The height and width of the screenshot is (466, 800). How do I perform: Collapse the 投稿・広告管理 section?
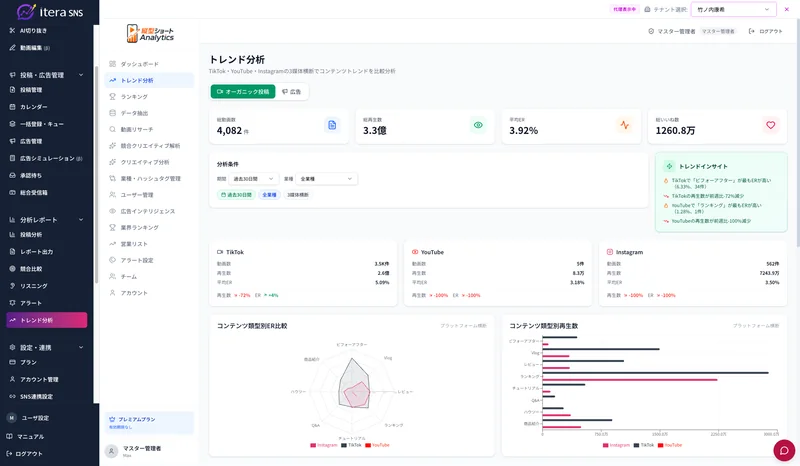(46, 75)
